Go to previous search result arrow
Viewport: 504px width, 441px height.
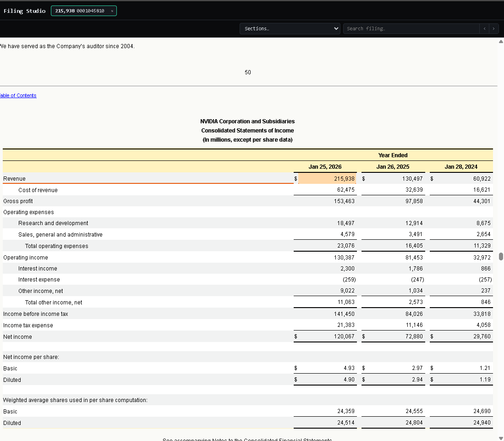(484, 28)
